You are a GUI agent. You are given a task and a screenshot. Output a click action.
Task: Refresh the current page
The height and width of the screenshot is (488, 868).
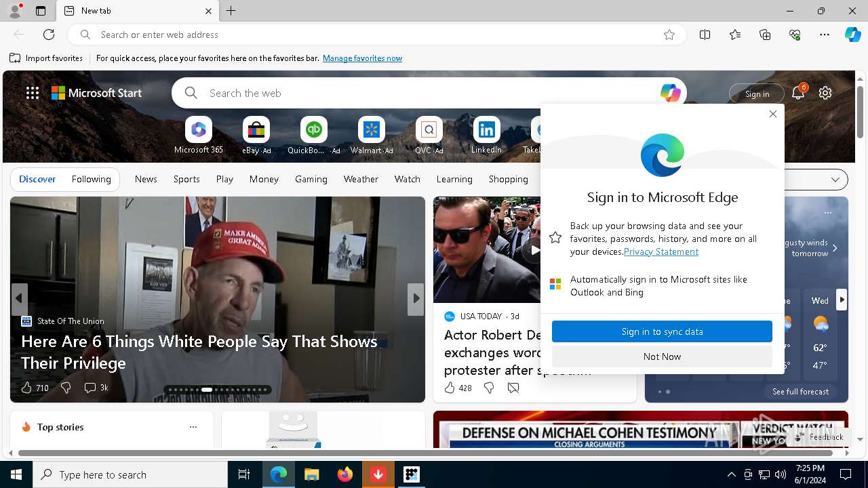(49, 35)
